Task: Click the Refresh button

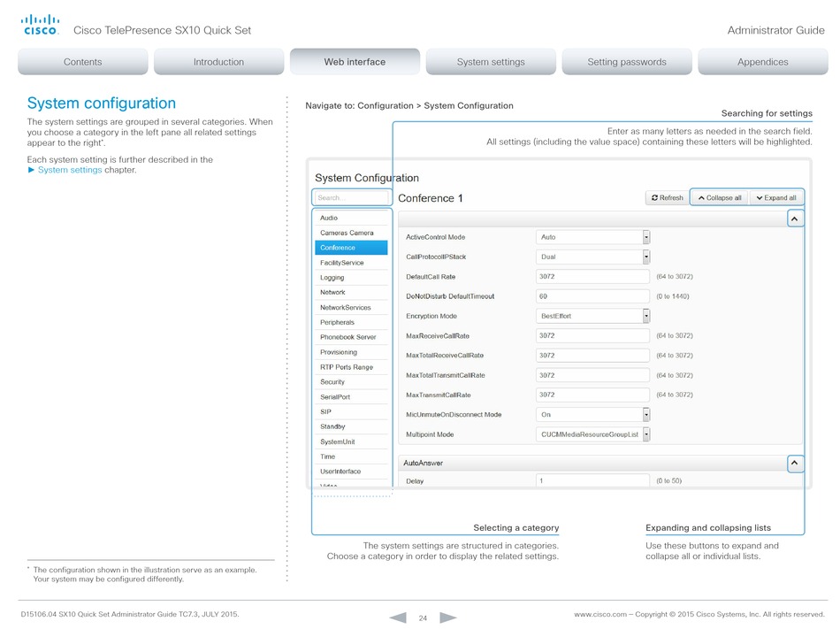Action: [667, 197]
